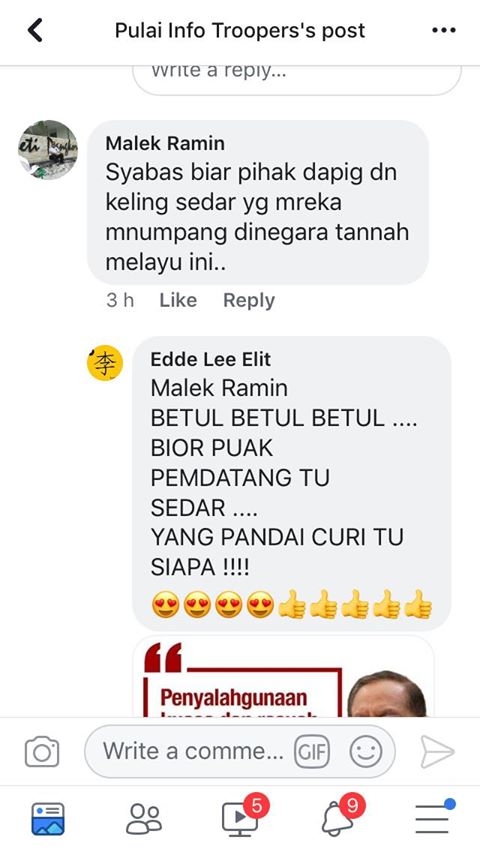480x852 pixels.
Task: Tap the camera icon to attach a photo
Action: [42, 751]
